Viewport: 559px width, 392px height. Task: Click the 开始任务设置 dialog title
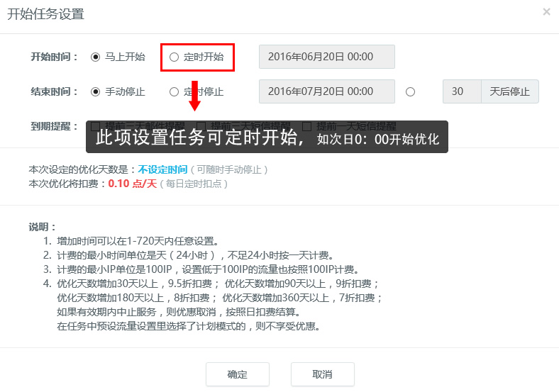[x=45, y=14]
